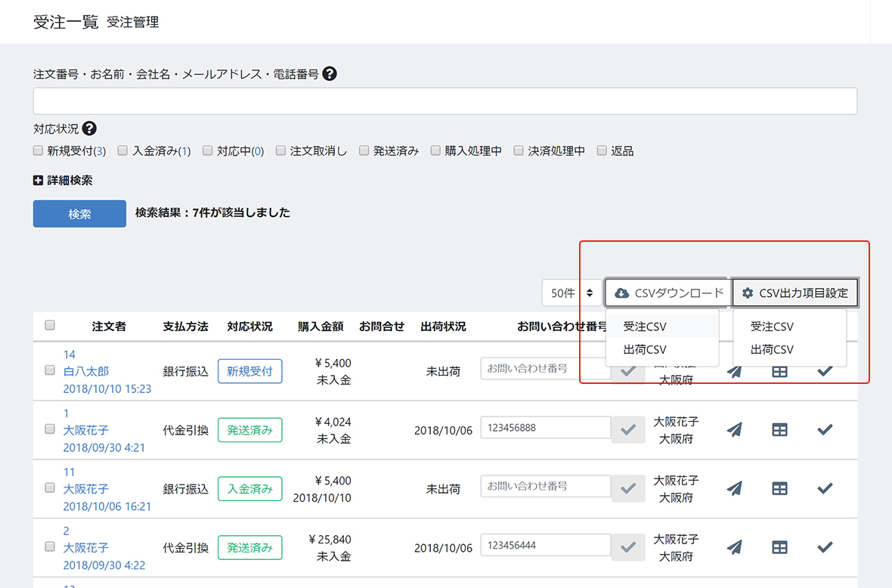Click the tracking number field for order 11

pyautogui.click(x=545, y=486)
